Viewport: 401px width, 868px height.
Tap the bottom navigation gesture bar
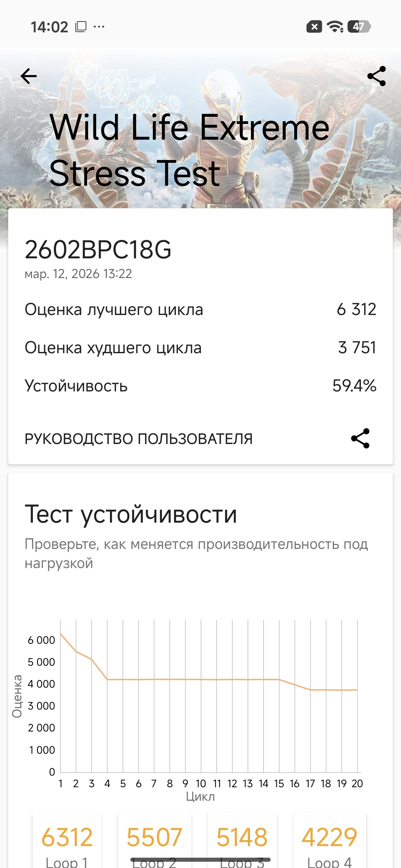200,859
